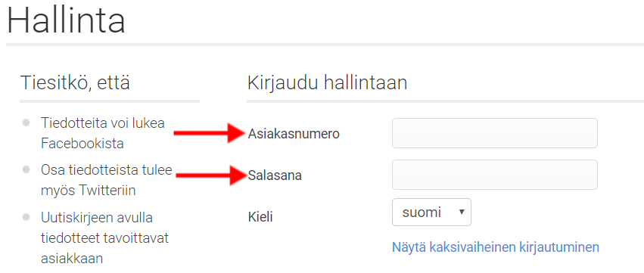Open the Kieli language dropdown showing suomi
Viewport: 644px width, 273px height.
click(x=431, y=213)
